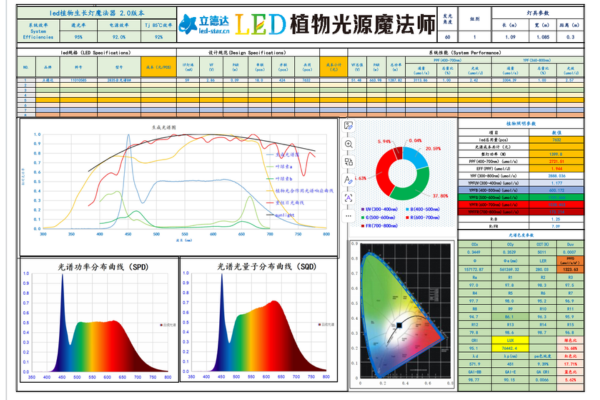Select the 95% efficiency cell
This screenshot has width=600, height=400.
[x=78, y=37]
